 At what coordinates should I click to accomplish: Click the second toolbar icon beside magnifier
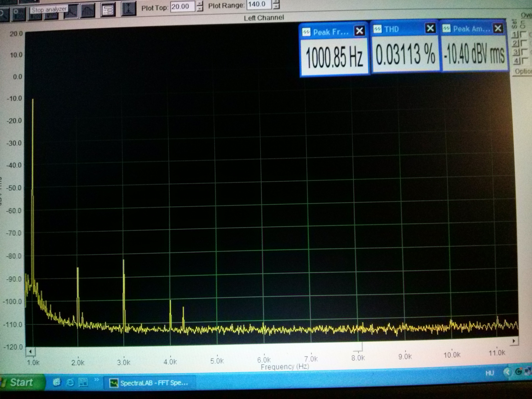tap(19, 14)
